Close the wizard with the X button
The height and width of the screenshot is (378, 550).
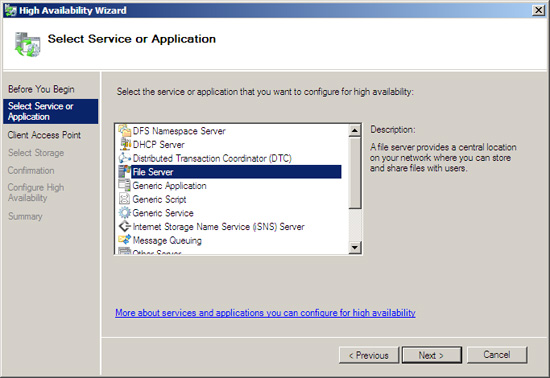coord(538,10)
